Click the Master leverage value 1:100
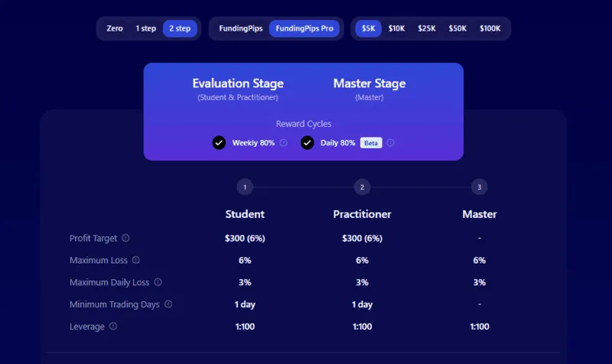612x364 pixels. click(480, 327)
